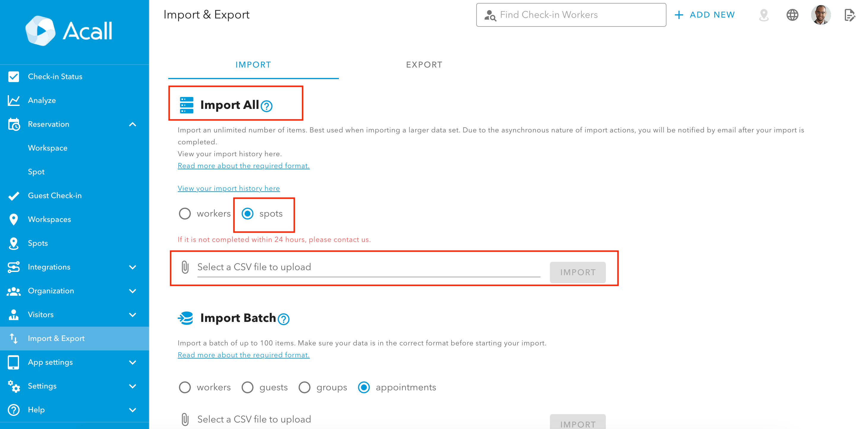The height and width of the screenshot is (429, 868).
Task: Click the document edit icon at top right
Action: 850,15
